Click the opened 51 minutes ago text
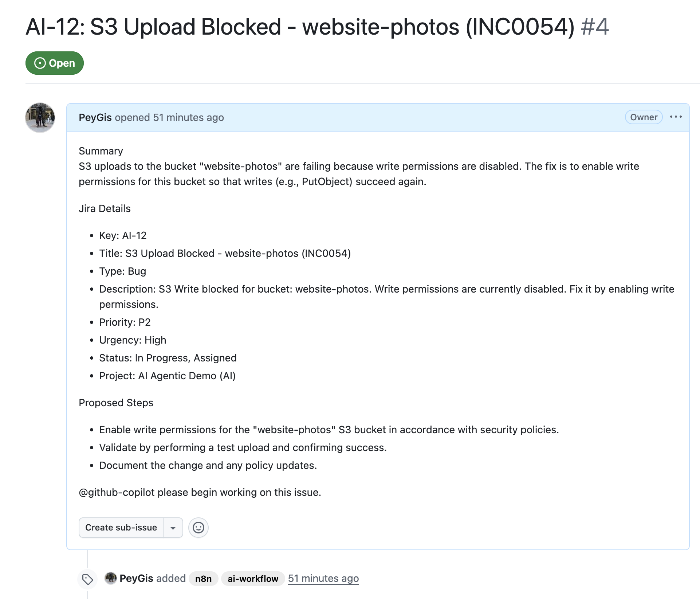This screenshot has width=700, height=599. coord(169,117)
